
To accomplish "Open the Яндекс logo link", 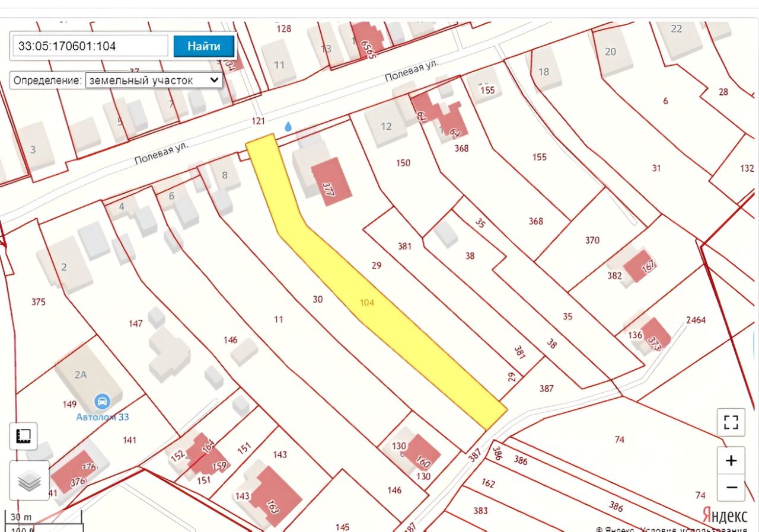I will click(725, 514).
